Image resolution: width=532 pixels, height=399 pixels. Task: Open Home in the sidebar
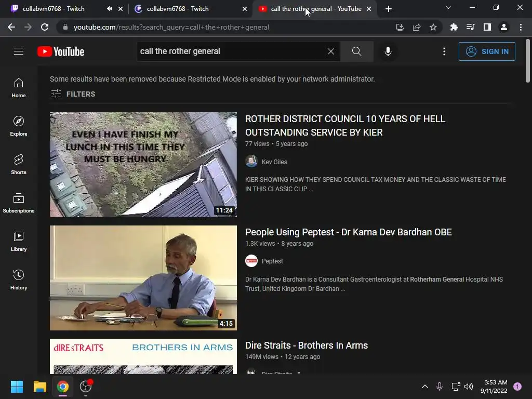coord(19,88)
